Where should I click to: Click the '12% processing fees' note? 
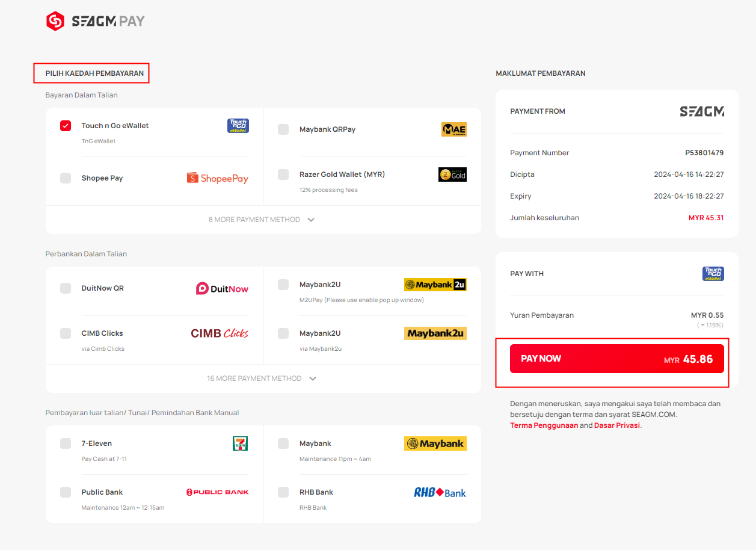328,190
